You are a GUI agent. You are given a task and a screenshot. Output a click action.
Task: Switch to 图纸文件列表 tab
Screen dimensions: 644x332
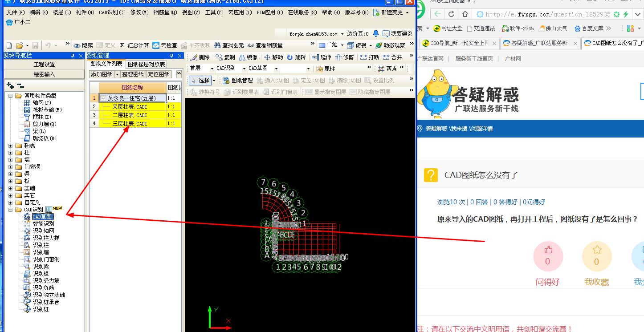pyautogui.click(x=106, y=64)
